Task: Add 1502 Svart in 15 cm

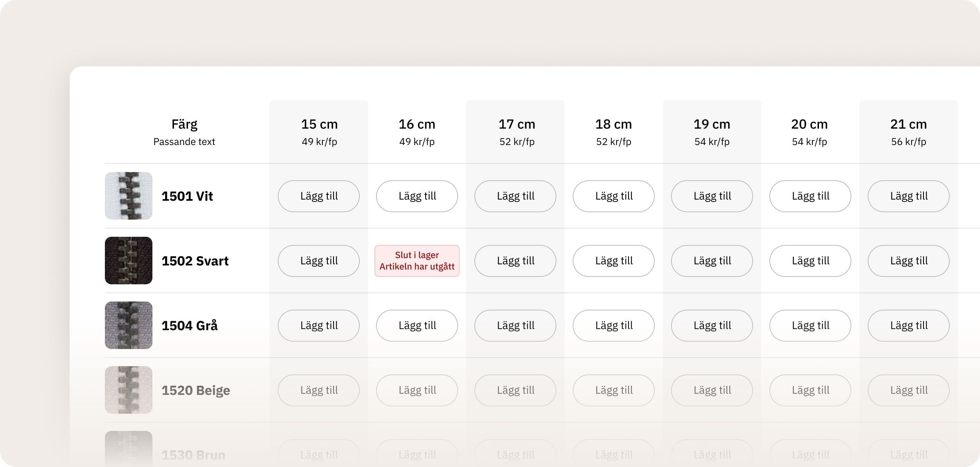Action: (319, 261)
